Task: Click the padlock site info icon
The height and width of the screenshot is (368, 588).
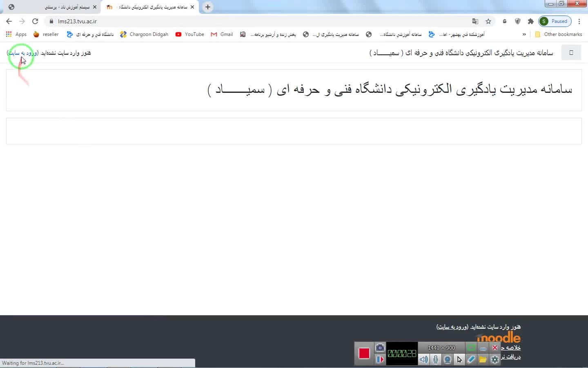Action: pos(51,21)
